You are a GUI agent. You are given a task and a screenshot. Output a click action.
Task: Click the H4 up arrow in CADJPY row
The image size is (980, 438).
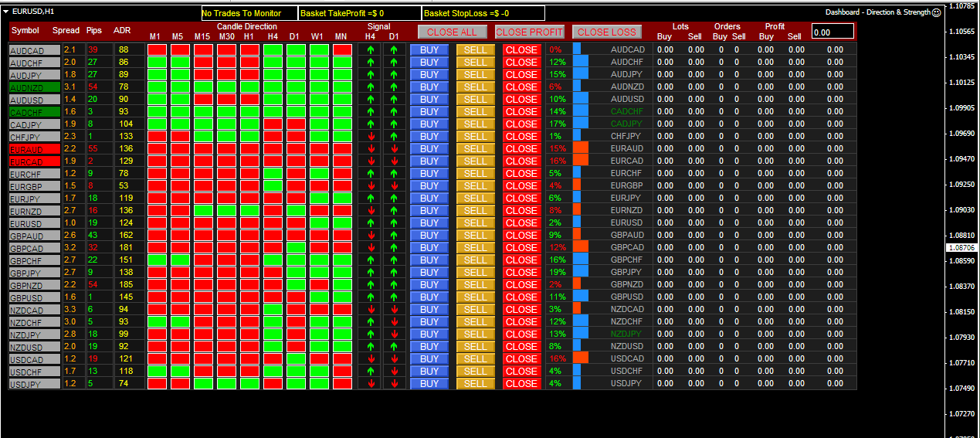371,124
